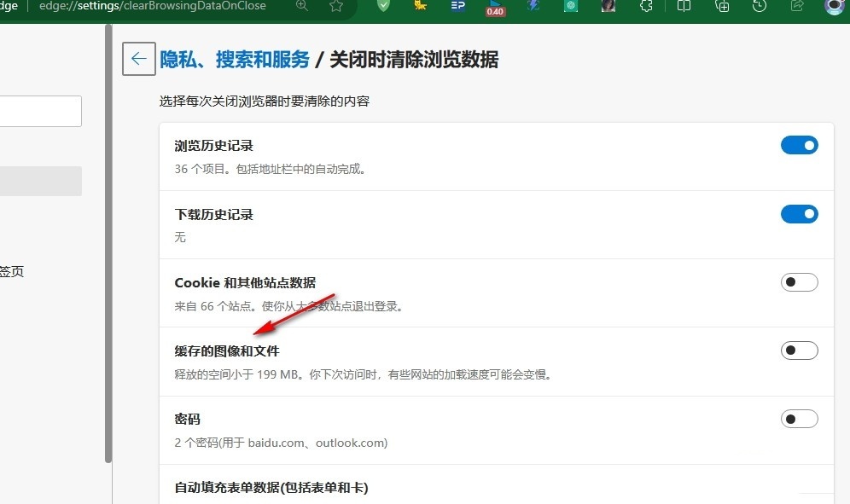Viewport: 850px width, 504px height.
Task: Open the Extensions puzzle piece menu
Action: click(x=646, y=6)
